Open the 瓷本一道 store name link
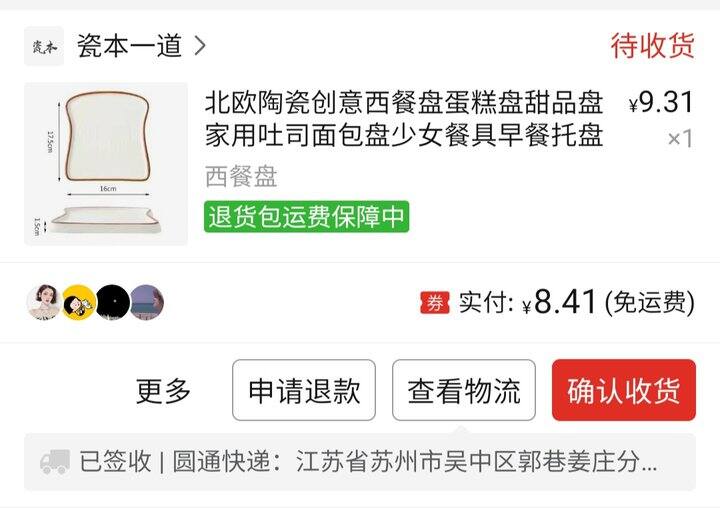720x508 pixels. click(x=129, y=46)
